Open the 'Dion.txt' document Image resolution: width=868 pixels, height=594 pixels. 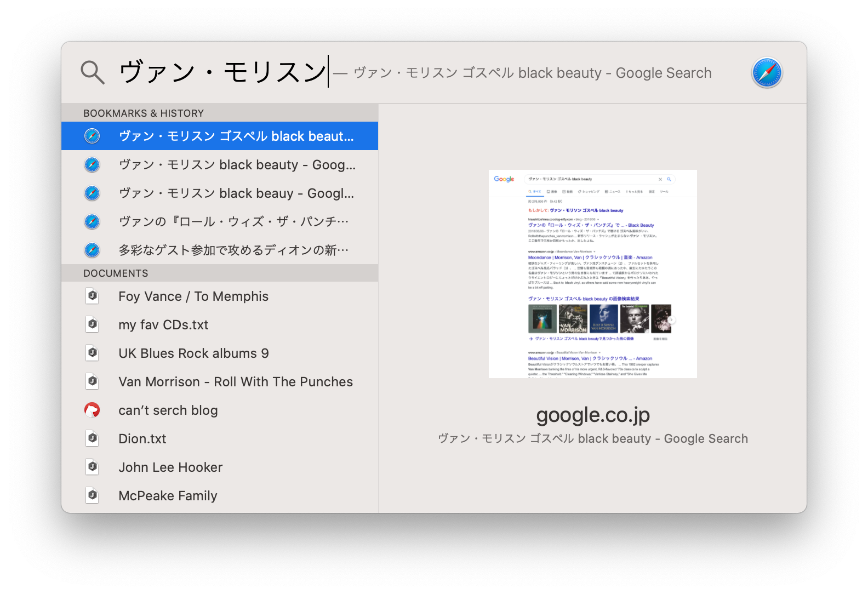pyautogui.click(x=220, y=438)
